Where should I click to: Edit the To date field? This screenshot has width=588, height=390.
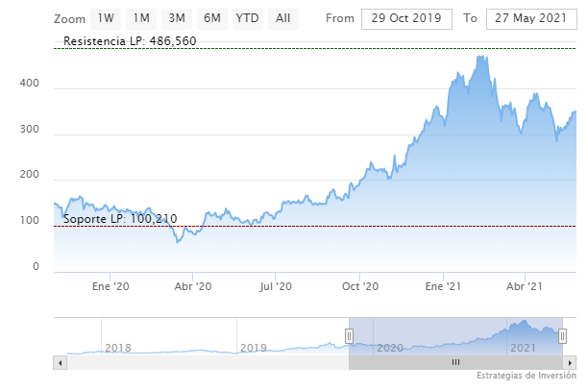point(529,19)
